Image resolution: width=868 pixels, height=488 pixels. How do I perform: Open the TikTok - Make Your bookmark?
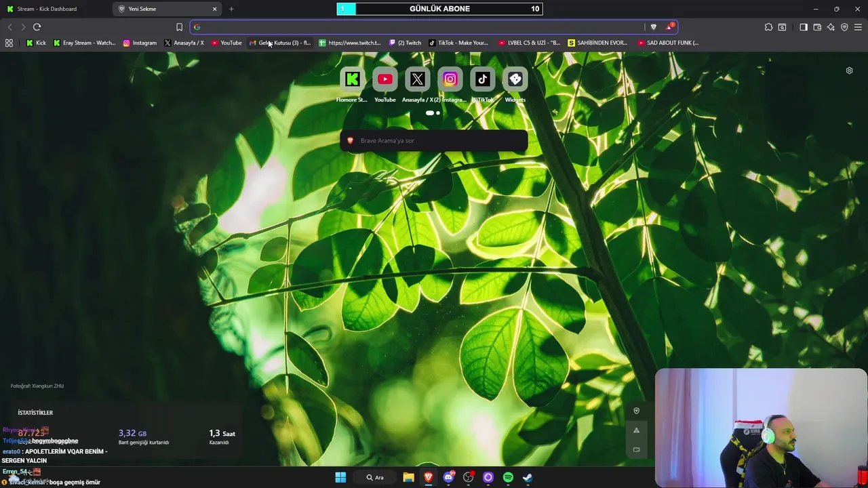(x=458, y=43)
